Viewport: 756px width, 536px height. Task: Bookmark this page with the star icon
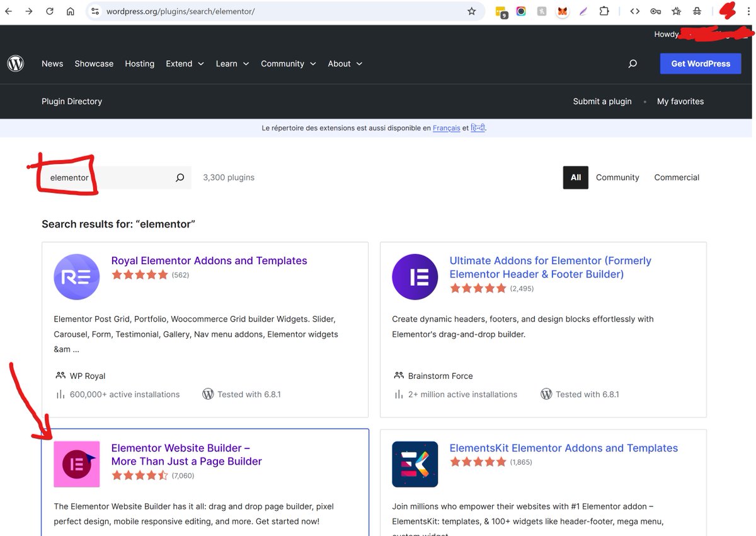point(471,11)
